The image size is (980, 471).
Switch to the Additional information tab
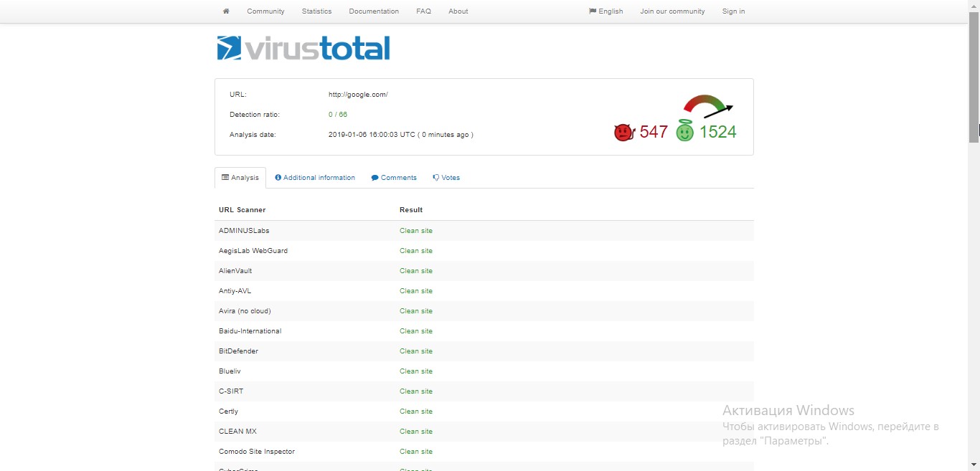[315, 178]
